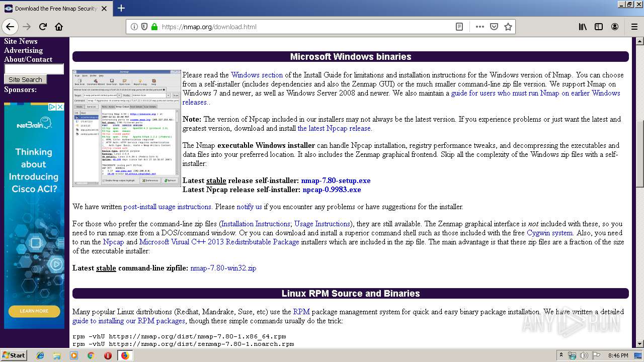
Task: Save page to Pocket
Action: pos(494,27)
